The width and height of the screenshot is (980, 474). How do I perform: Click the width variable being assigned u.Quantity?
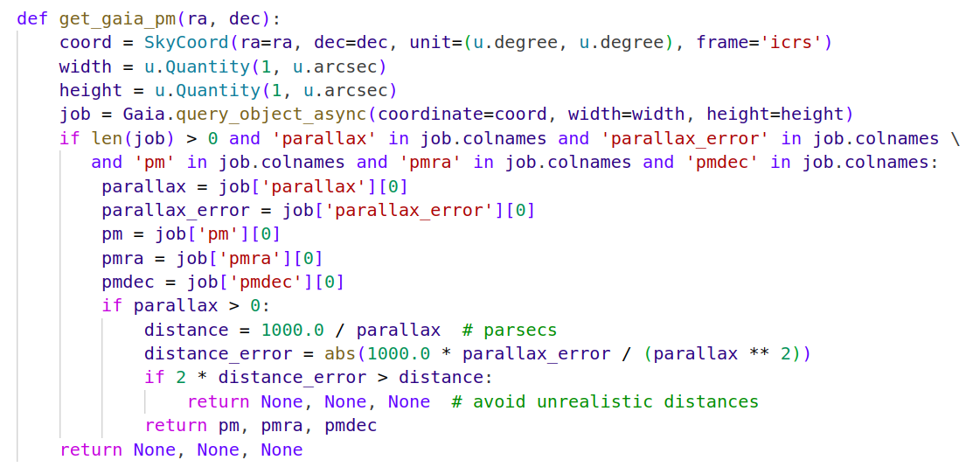pos(85,66)
